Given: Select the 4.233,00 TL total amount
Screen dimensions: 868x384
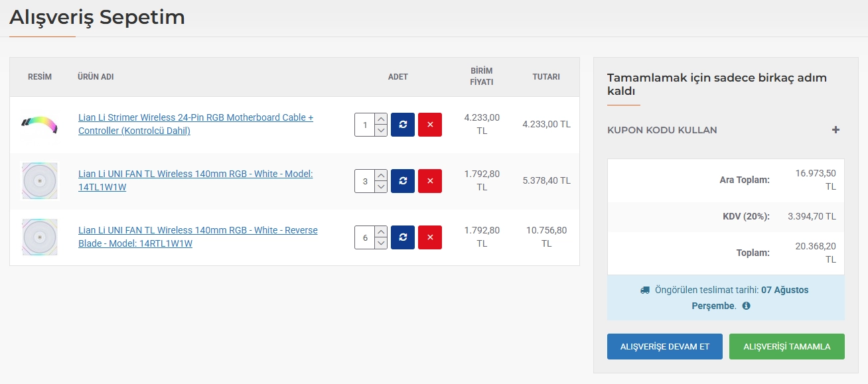Looking at the screenshot, I should (546, 124).
